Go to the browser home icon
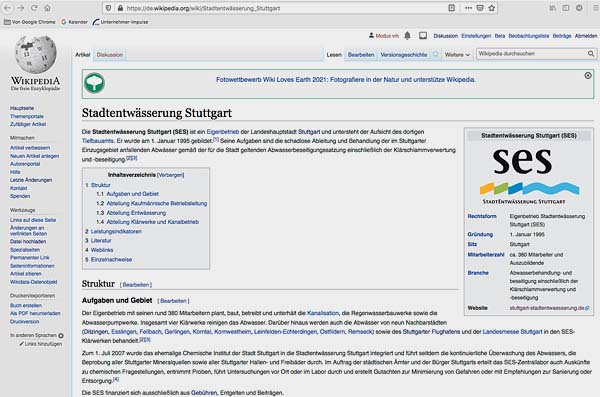The height and width of the screenshot is (397, 600). [x=47, y=8]
